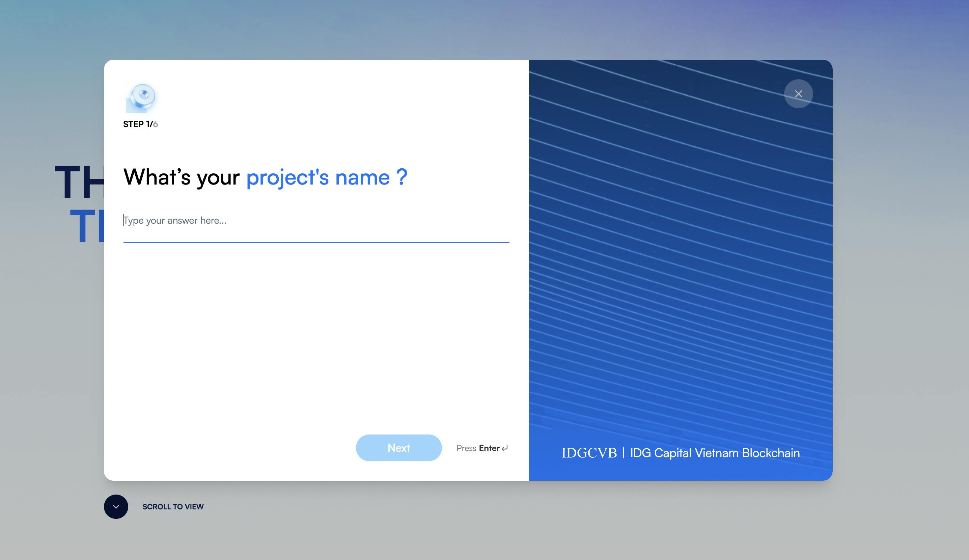Click the 'IDG Capital Vietnam Blockchain' caption
This screenshot has height=560, width=969.
[x=715, y=453]
